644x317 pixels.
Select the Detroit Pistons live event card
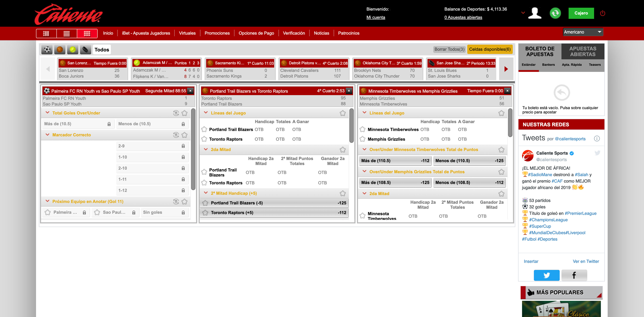coord(314,69)
